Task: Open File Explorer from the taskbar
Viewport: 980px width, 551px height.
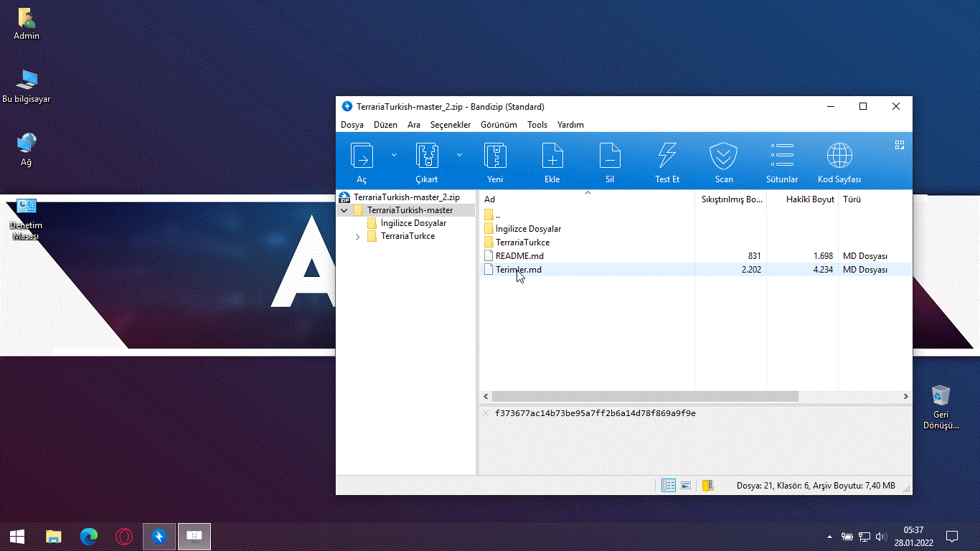Action: coord(53,536)
